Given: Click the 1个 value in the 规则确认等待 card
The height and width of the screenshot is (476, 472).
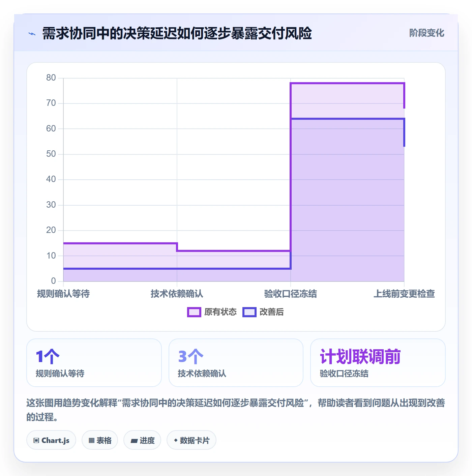Looking at the screenshot, I should point(48,357).
